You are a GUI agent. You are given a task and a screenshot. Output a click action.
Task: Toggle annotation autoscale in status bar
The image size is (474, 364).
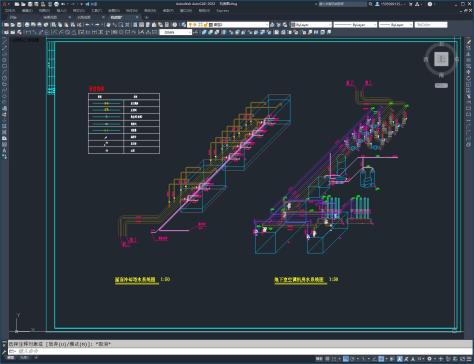point(406,359)
